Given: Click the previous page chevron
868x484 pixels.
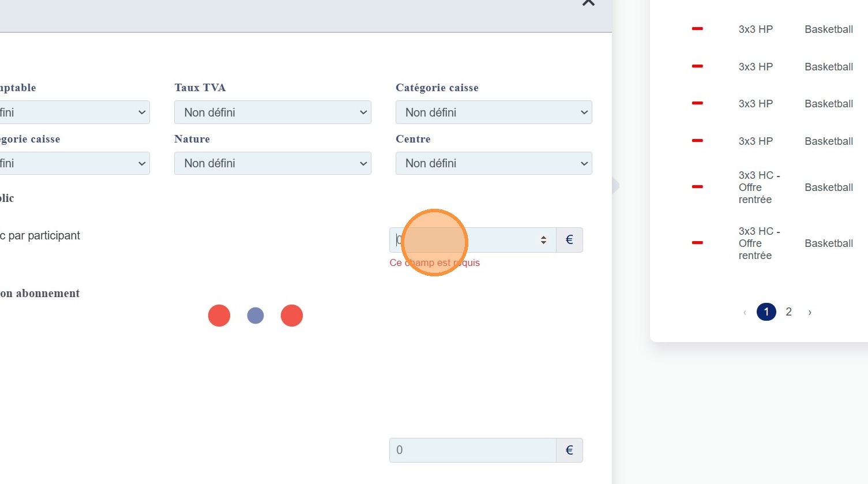Looking at the screenshot, I should coord(745,312).
